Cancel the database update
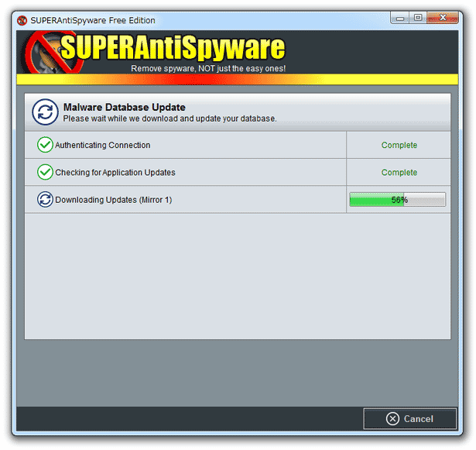The height and width of the screenshot is (450, 476). pos(409,418)
